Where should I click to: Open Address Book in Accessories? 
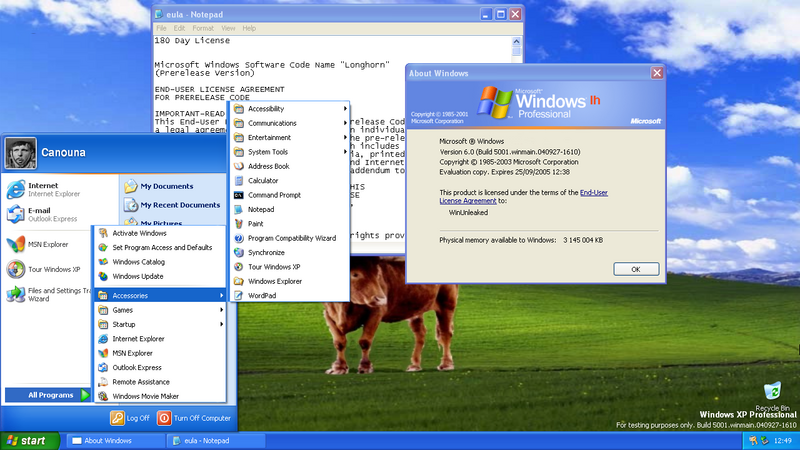coord(290,166)
